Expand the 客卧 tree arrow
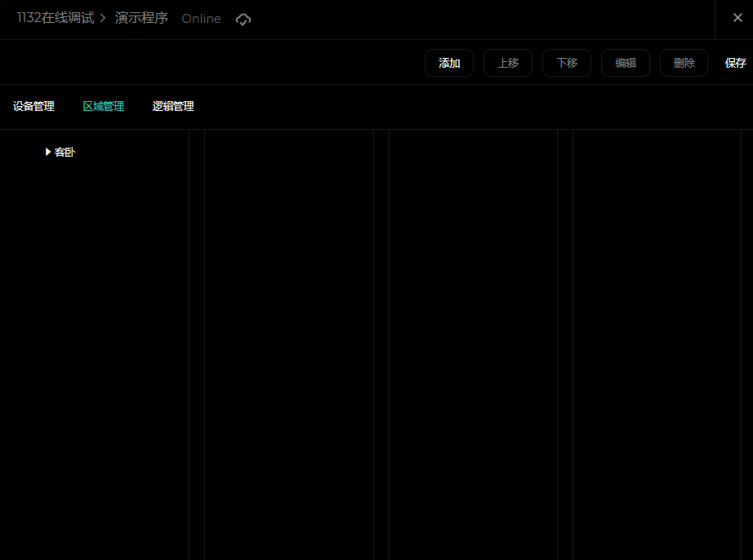The width and height of the screenshot is (753, 560). pyautogui.click(x=48, y=152)
